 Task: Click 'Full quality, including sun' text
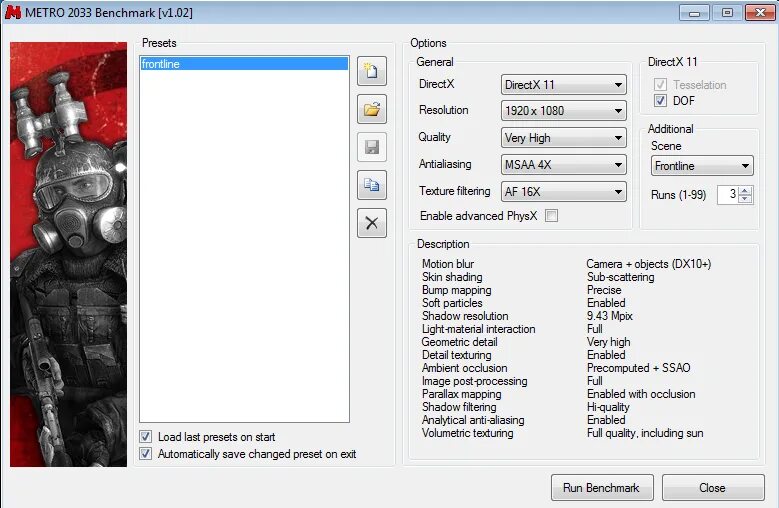645,433
